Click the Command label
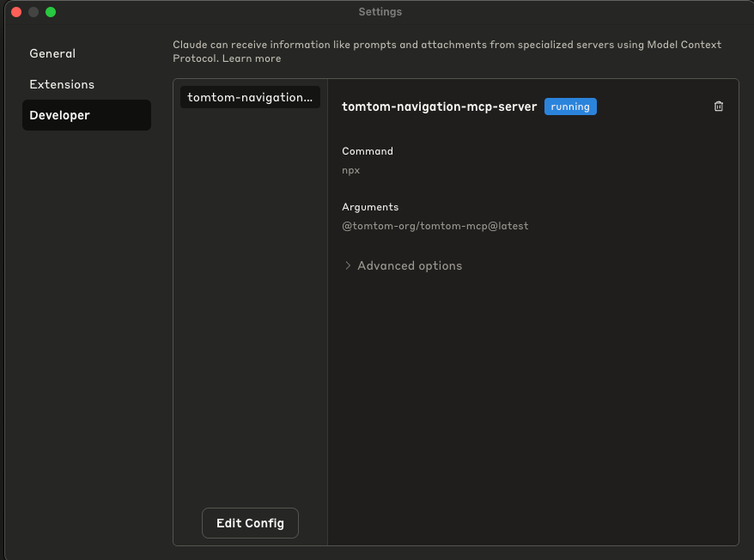This screenshot has height=560, width=754. tap(368, 151)
